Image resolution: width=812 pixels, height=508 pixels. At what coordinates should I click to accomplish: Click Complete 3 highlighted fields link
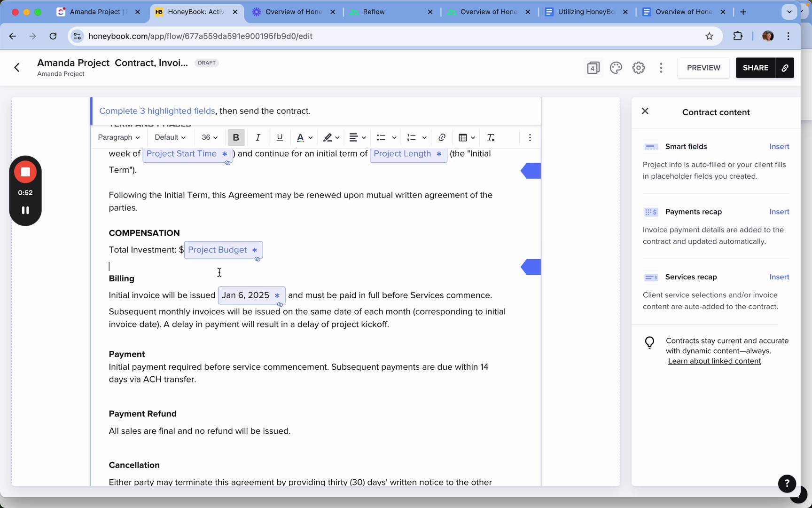click(x=157, y=111)
